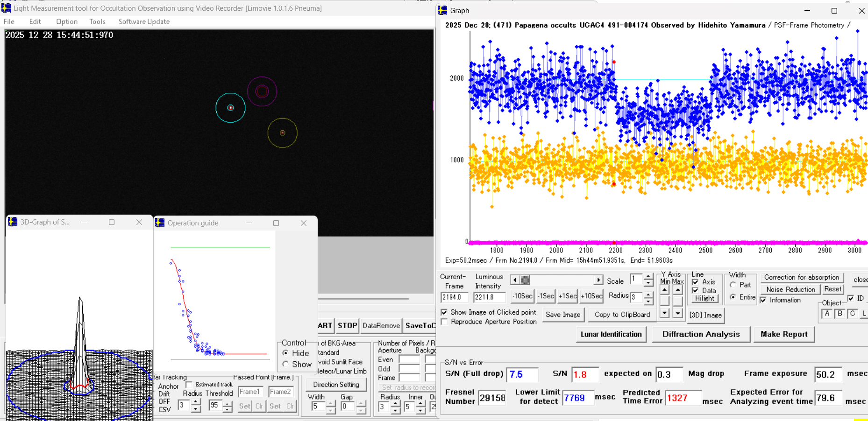Viewport: 868px width, 421px height.
Task: Increase the graph Scale value with spinner
Action: click(x=648, y=277)
